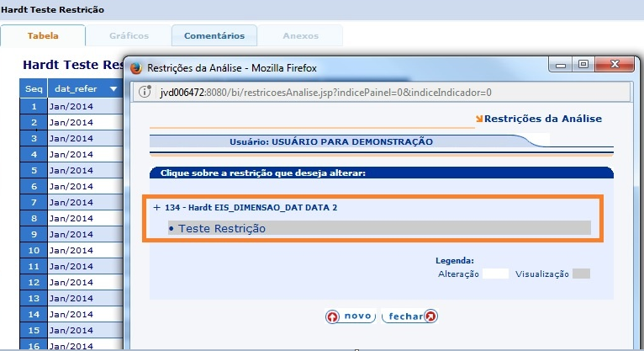Click the address bar URL field
This screenshot has height=351, width=644.
(381, 92)
